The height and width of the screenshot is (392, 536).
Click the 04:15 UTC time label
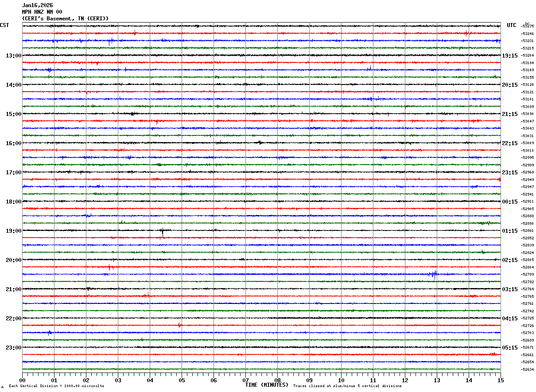tap(509, 319)
